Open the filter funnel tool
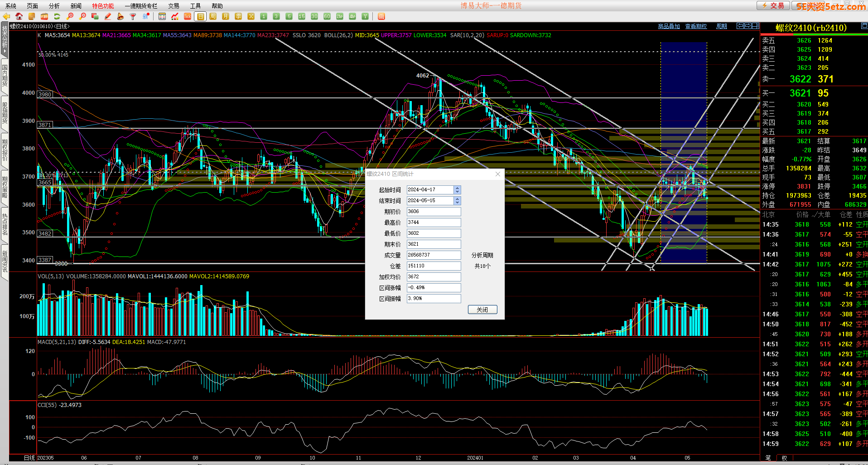868x465 pixels. (x=133, y=16)
